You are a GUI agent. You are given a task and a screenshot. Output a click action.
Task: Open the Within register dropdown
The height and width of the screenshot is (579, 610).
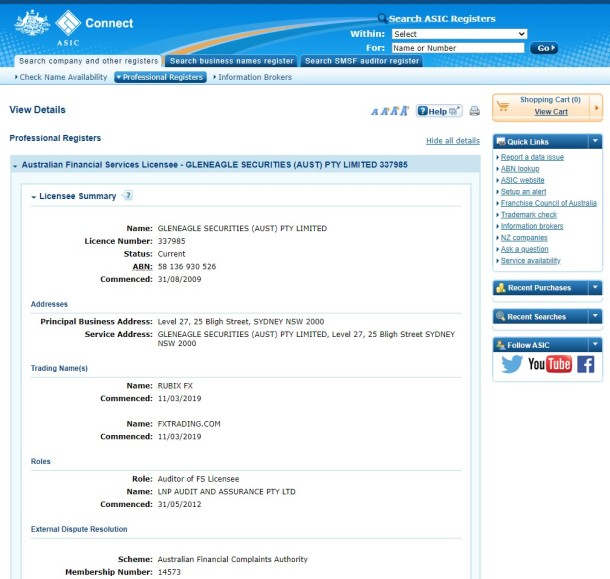click(x=459, y=34)
